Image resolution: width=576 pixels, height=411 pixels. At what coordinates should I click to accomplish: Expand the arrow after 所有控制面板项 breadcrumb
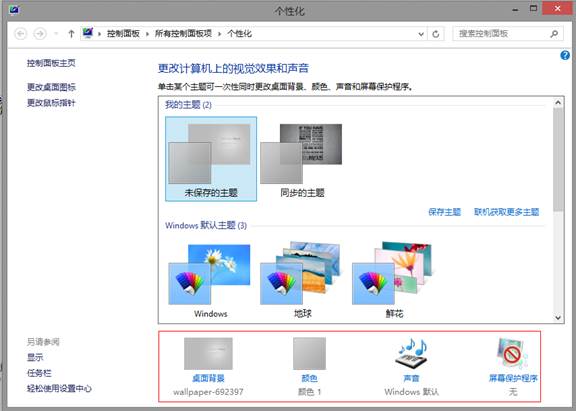(220, 34)
